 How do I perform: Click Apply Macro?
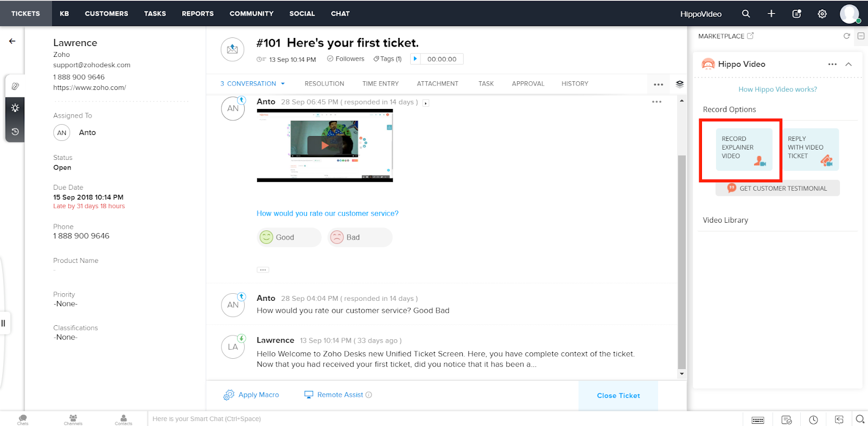click(251, 395)
